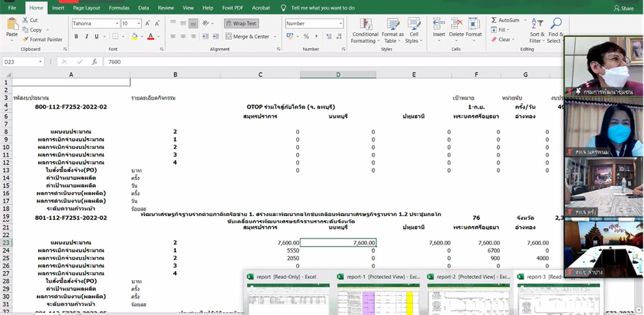Viewport: 644px width, 315px height.
Task: Expand the Font Color dropdown arrow
Action: point(158,36)
